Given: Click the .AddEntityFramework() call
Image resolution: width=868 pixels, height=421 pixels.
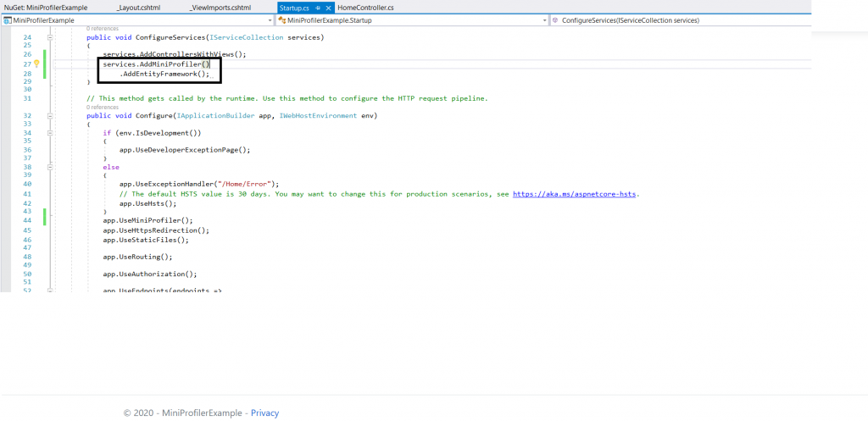Looking at the screenshot, I should point(164,74).
